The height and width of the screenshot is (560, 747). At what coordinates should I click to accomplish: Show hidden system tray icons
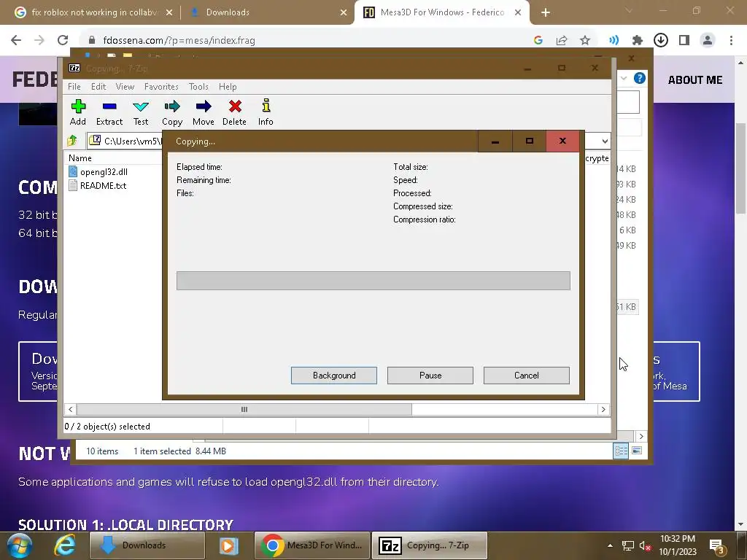point(611,545)
